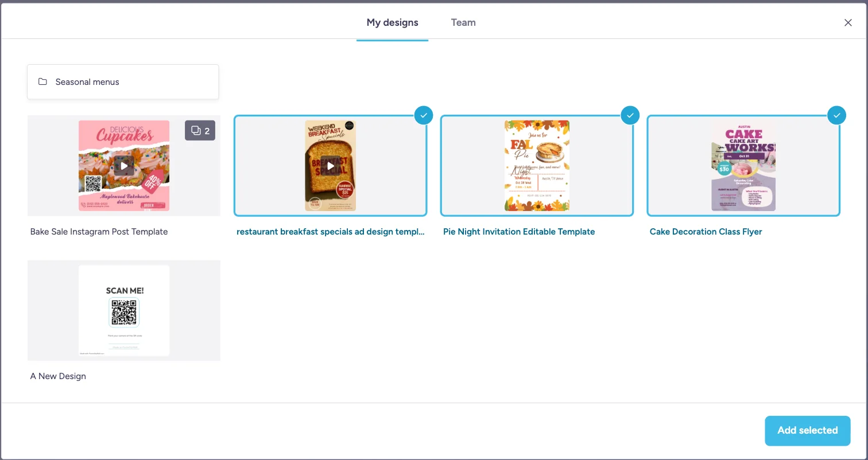The width and height of the screenshot is (868, 460).
Task: Close the design picker dialog
Action: (x=848, y=23)
